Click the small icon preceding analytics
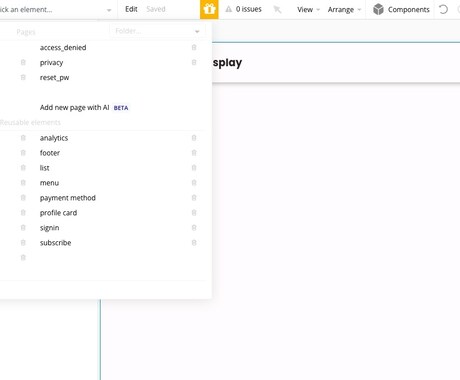 [23, 138]
